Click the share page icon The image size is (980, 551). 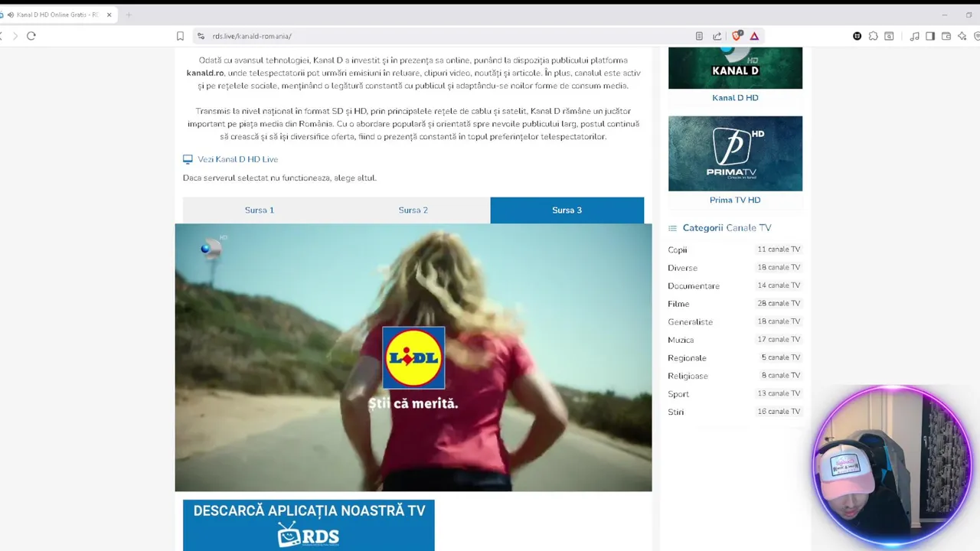point(717,36)
